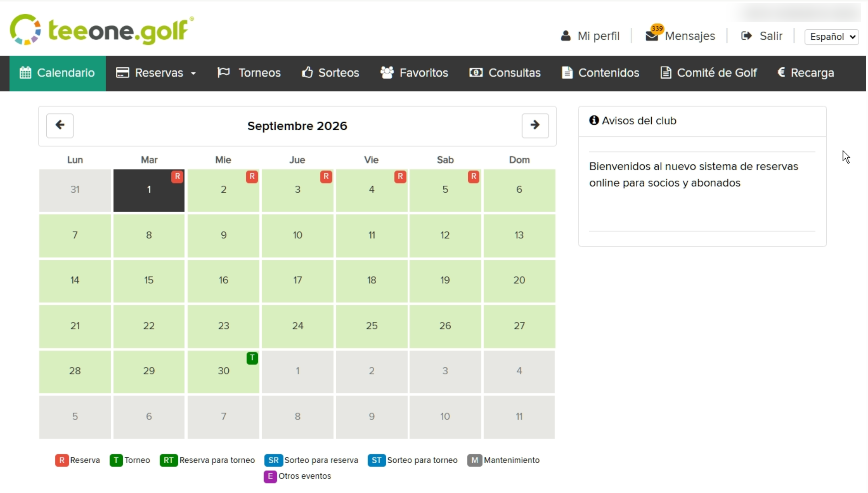
Task: Select September 28 in the calendar
Action: 75,371
